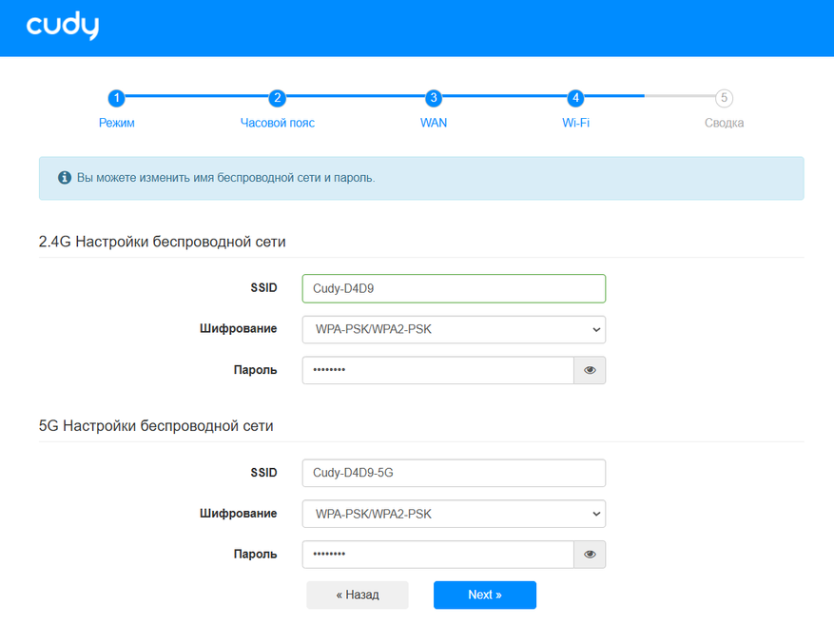Click step 5 circle for Сводка
The height and width of the screenshot is (644, 834).
[725, 98]
